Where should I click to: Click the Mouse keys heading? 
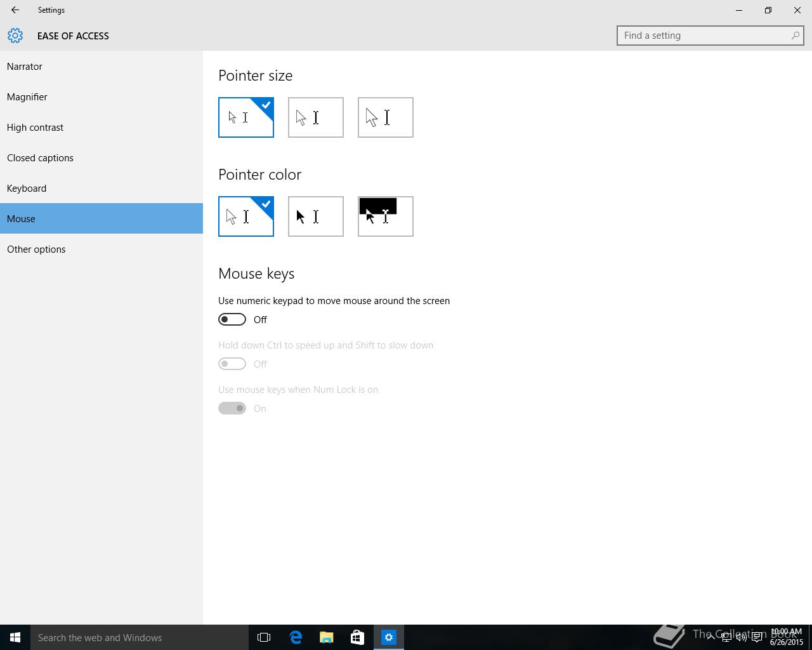[256, 274]
